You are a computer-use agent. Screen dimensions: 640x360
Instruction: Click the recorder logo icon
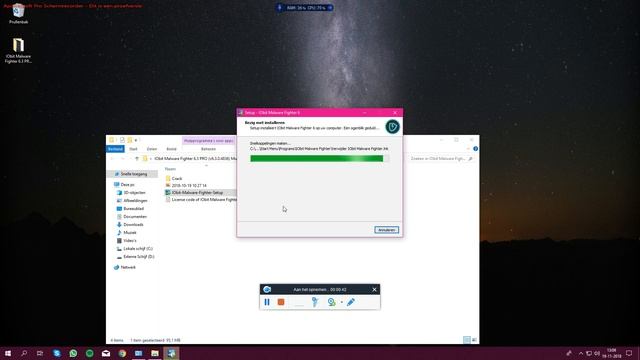tap(267, 289)
